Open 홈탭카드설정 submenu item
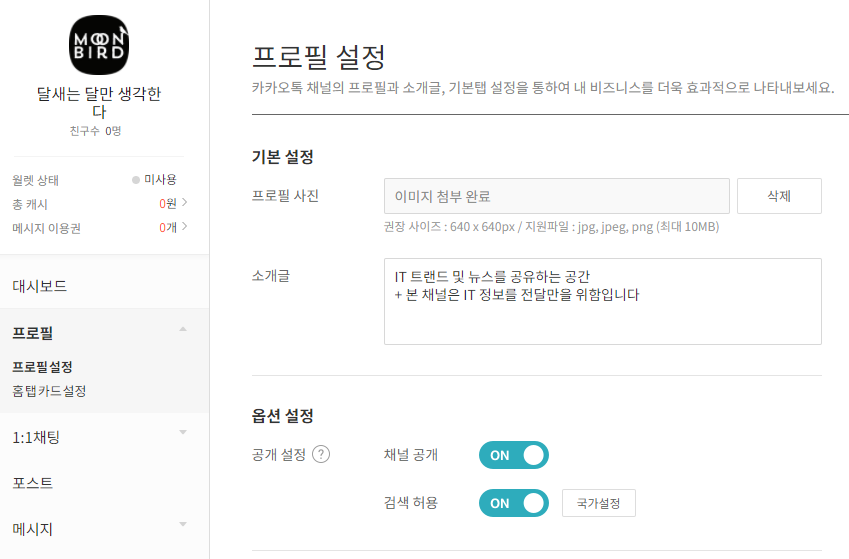Screen dimensions: 849x559 pos(49,391)
